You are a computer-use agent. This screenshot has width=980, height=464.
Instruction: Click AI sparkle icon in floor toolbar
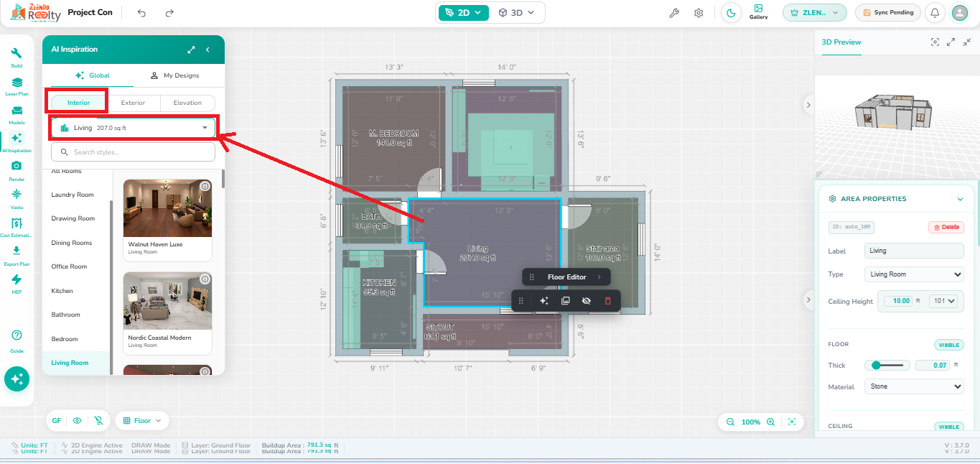(x=544, y=301)
